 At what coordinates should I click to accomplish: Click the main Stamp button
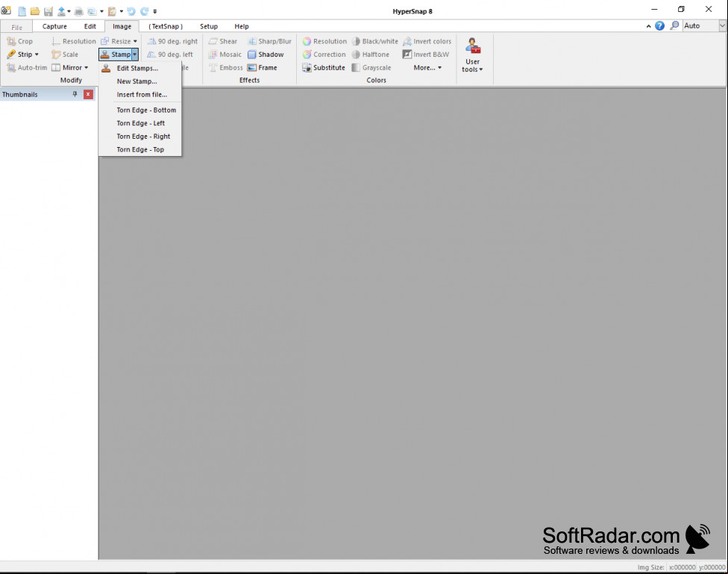point(116,54)
